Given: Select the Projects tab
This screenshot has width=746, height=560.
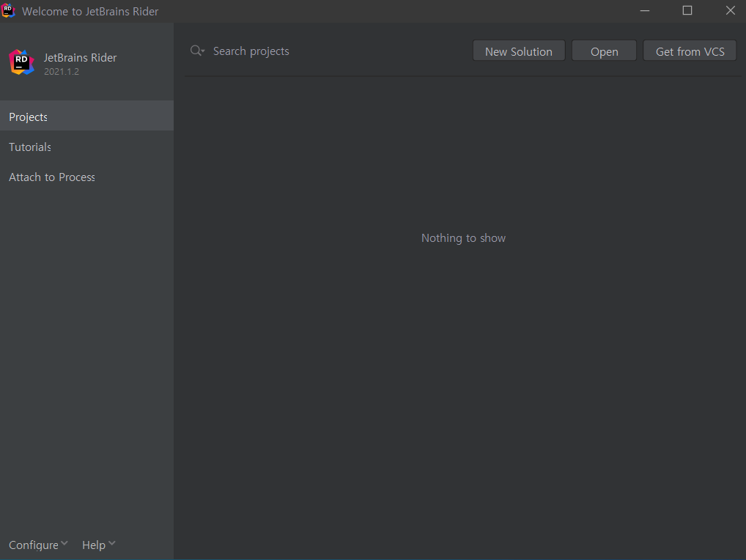Looking at the screenshot, I should (86, 116).
